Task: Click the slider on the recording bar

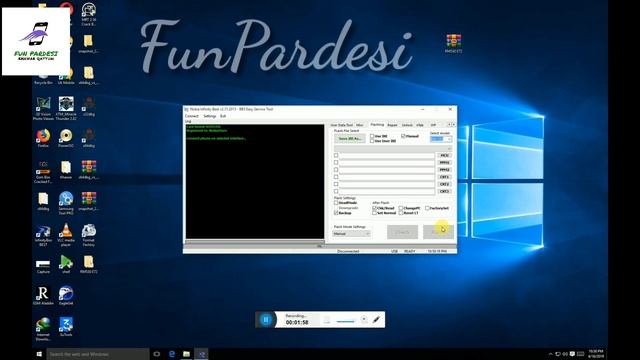Action: coord(346,321)
